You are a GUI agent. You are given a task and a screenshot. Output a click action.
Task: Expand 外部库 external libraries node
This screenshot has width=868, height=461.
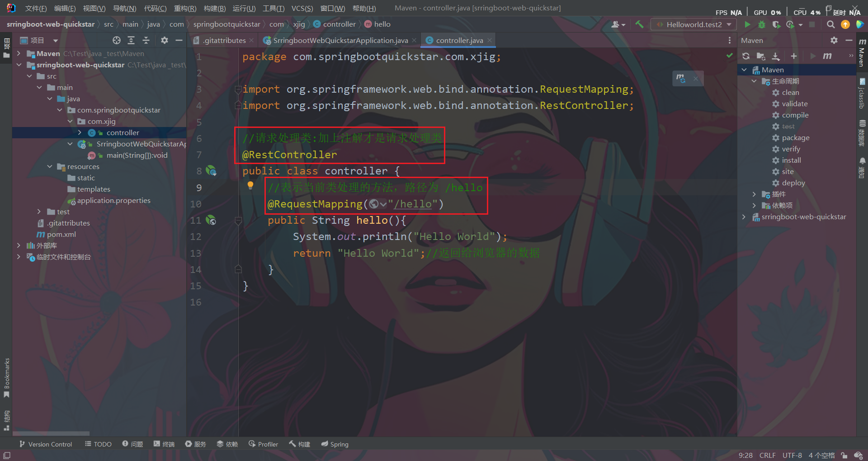(x=19, y=245)
